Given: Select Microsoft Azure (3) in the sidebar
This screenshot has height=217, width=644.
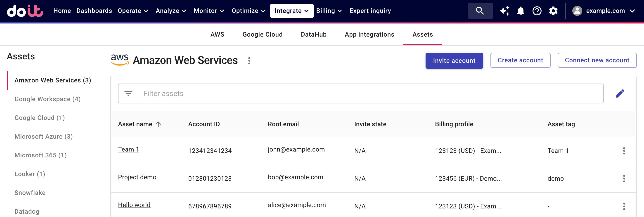Looking at the screenshot, I should click(43, 136).
